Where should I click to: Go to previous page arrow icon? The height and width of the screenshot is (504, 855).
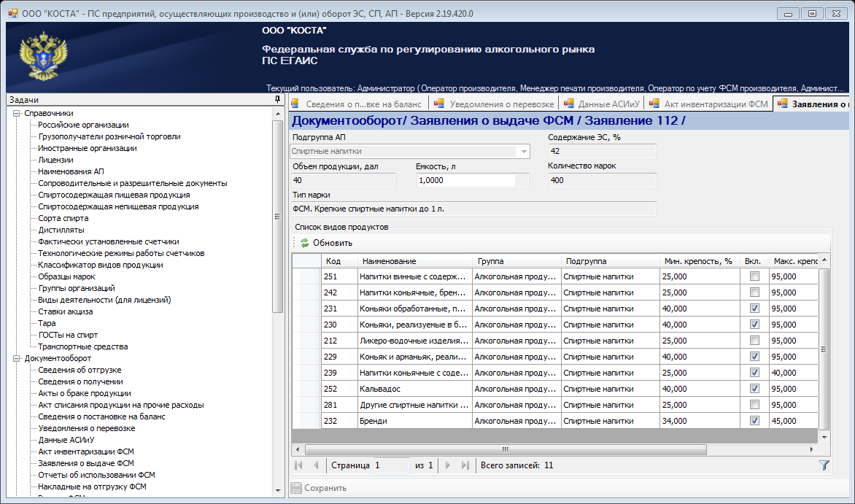click(x=316, y=465)
